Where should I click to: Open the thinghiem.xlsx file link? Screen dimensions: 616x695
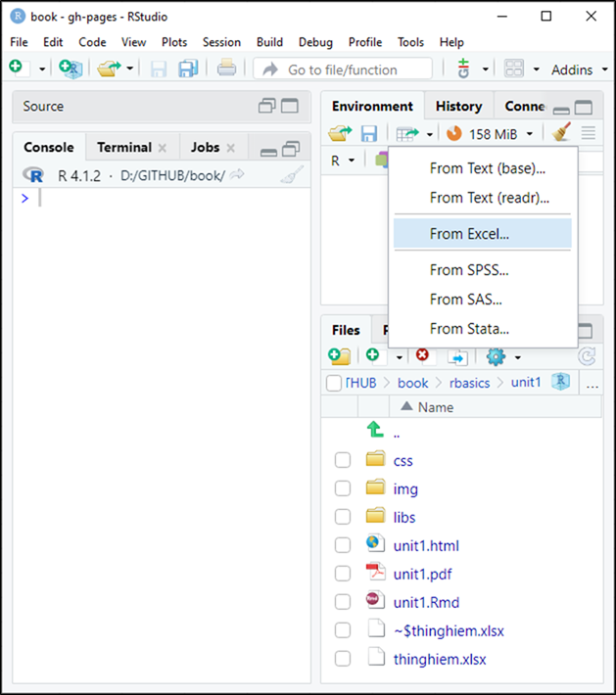[440, 659]
